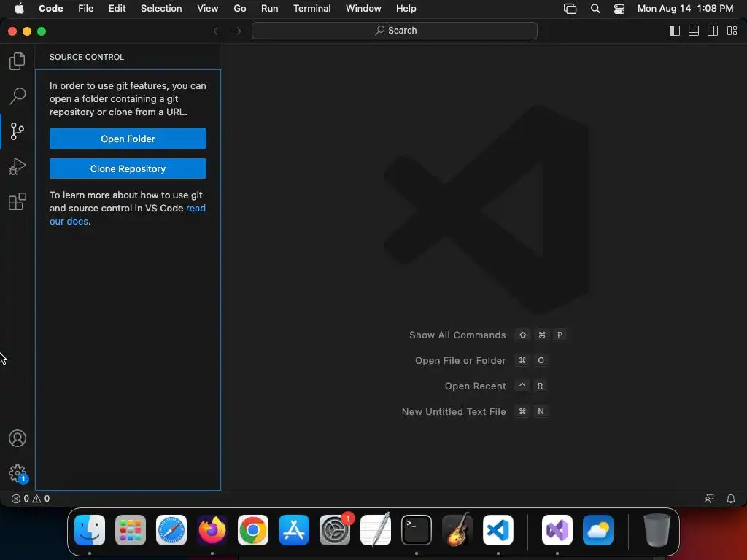Click the 'Open File or Folder' hint
747x560 pixels.
(x=481, y=361)
